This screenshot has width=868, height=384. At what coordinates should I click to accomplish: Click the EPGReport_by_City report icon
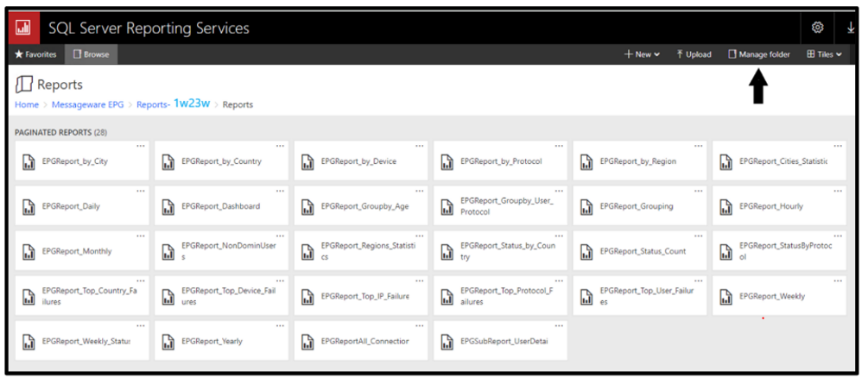[x=29, y=161]
